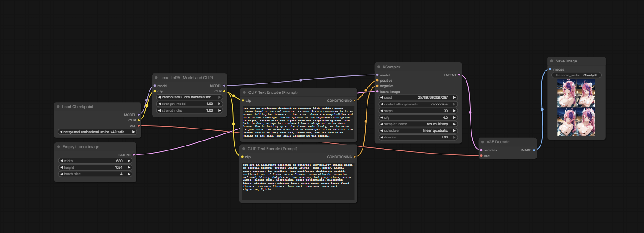Increase width with the right arrow
The image size is (644, 233).
(129, 161)
